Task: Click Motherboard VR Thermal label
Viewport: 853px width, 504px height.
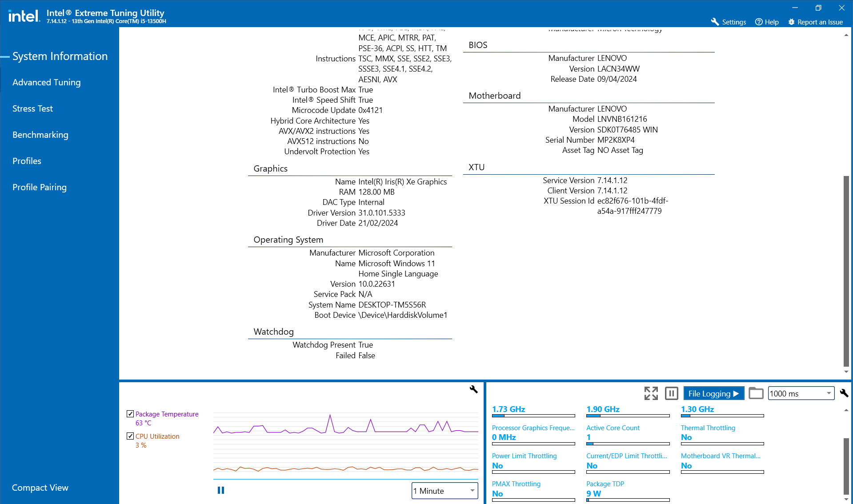Action: pos(721,456)
